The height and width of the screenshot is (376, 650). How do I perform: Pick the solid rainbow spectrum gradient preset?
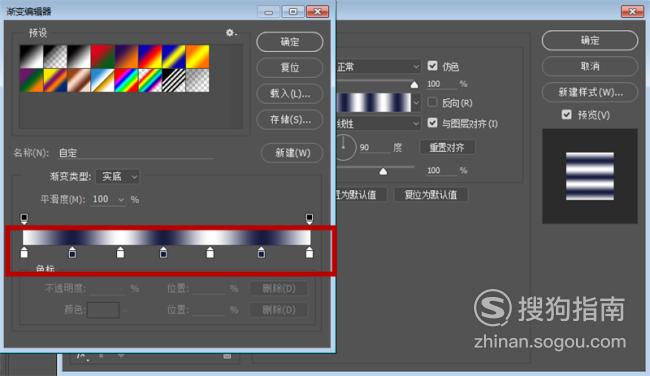pyautogui.click(x=126, y=80)
